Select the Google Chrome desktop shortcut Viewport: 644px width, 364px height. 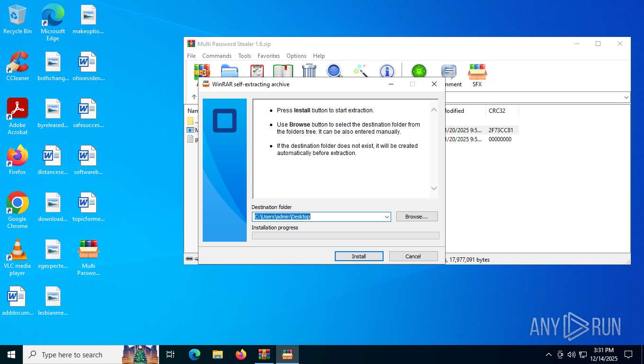click(18, 210)
